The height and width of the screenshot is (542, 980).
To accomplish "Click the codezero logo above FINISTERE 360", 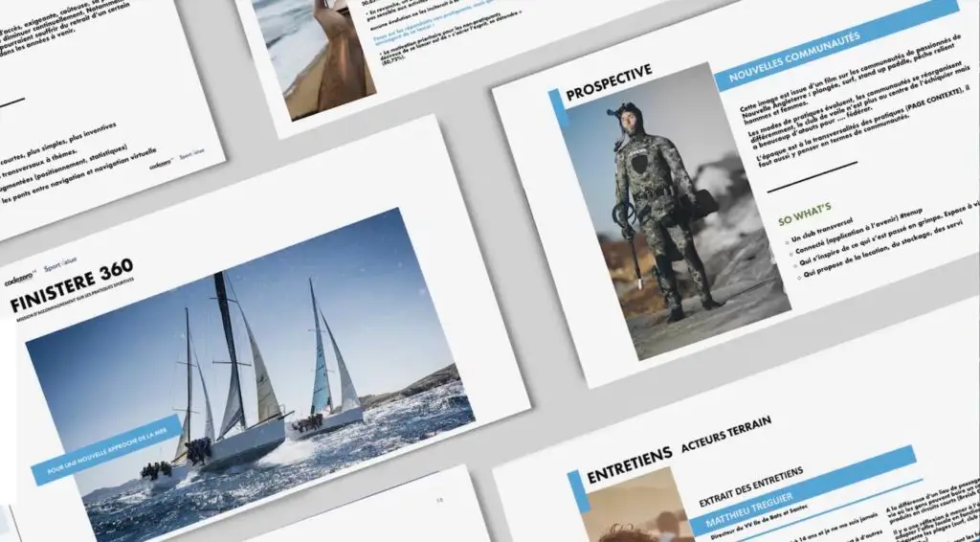I will click(21, 280).
